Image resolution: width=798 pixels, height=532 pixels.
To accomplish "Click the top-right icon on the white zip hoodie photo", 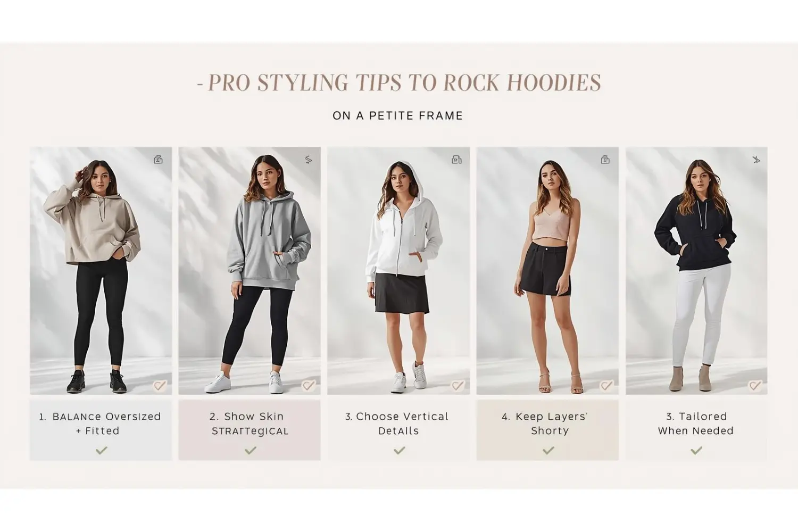I will (x=456, y=160).
